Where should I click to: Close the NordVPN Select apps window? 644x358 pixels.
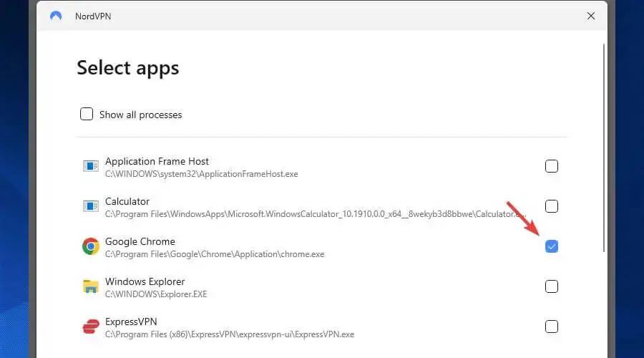pos(591,16)
